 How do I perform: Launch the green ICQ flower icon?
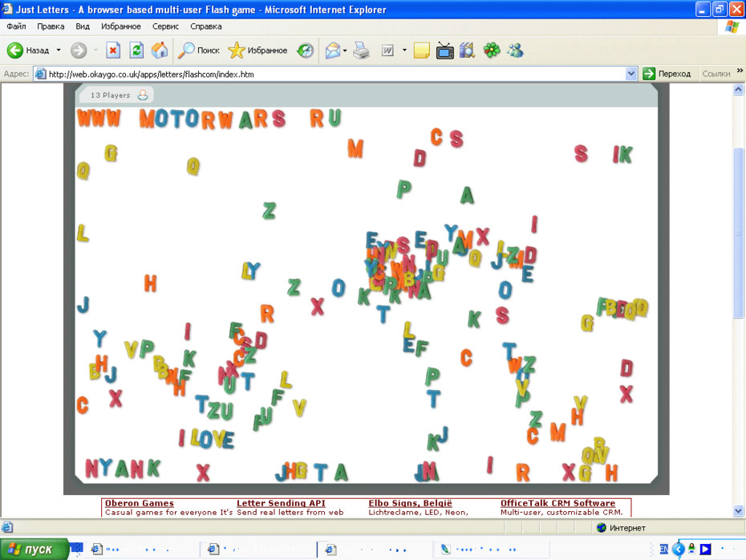[x=492, y=50]
